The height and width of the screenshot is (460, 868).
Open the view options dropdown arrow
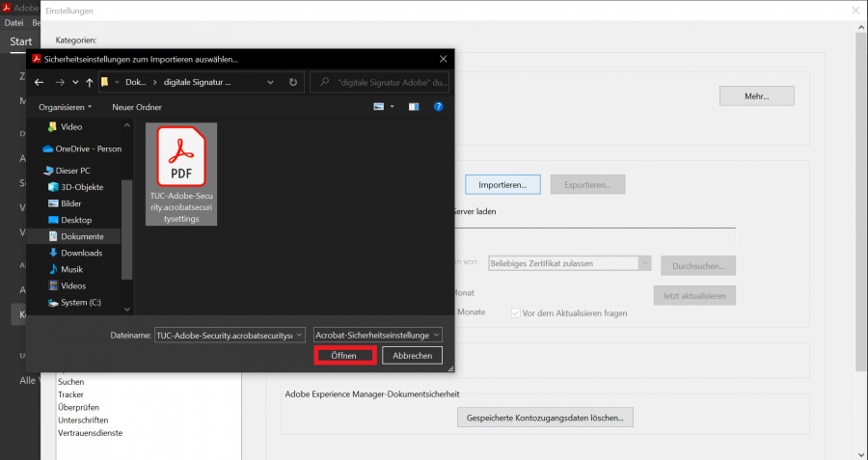tap(392, 107)
